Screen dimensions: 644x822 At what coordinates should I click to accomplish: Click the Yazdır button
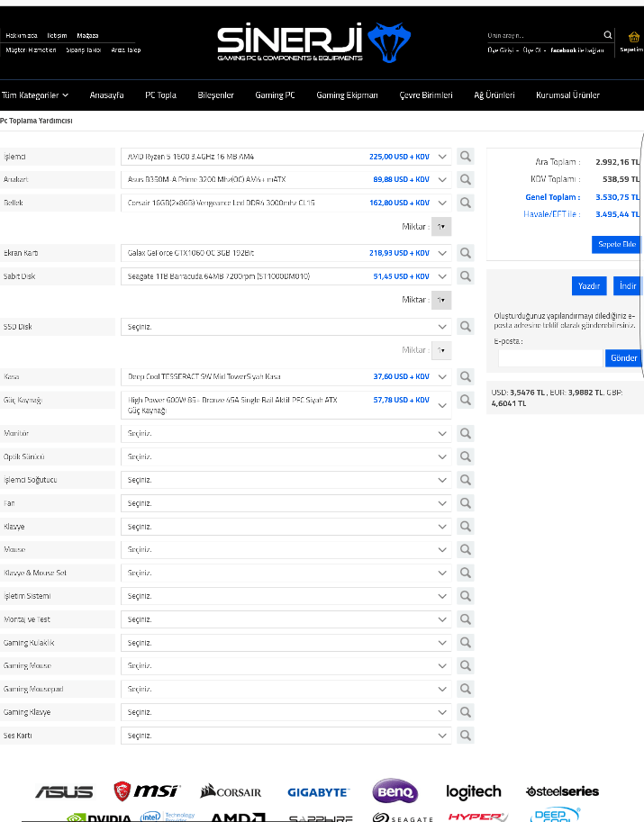pos(589,285)
